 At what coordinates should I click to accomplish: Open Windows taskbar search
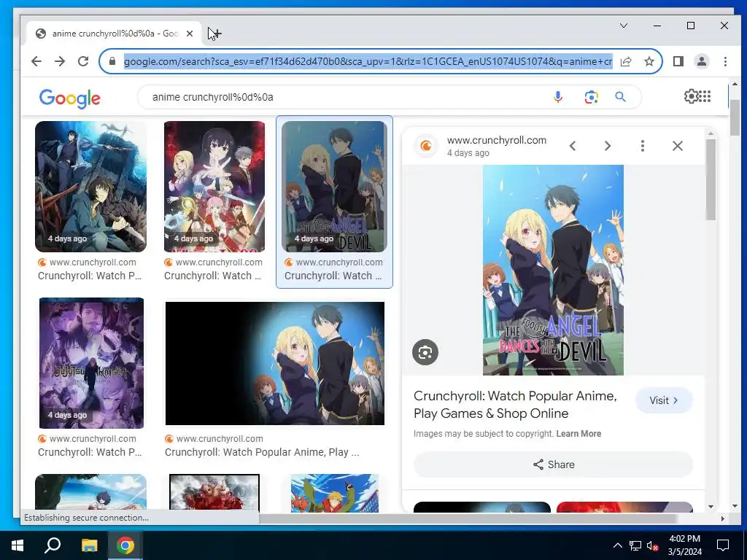tap(53, 545)
